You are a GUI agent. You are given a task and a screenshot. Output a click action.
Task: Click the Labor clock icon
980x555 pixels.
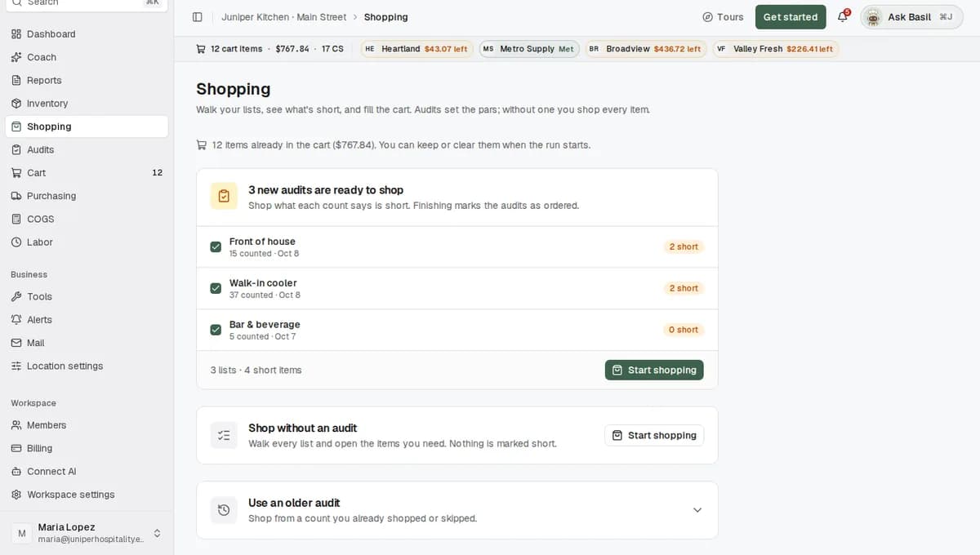click(x=16, y=242)
